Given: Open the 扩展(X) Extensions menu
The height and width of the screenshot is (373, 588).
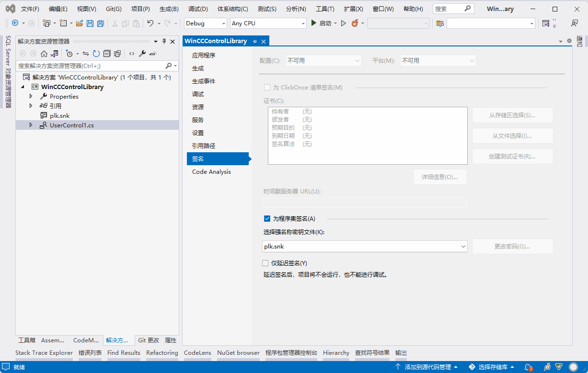Looking at the screenshot, I should pos(354,9).
